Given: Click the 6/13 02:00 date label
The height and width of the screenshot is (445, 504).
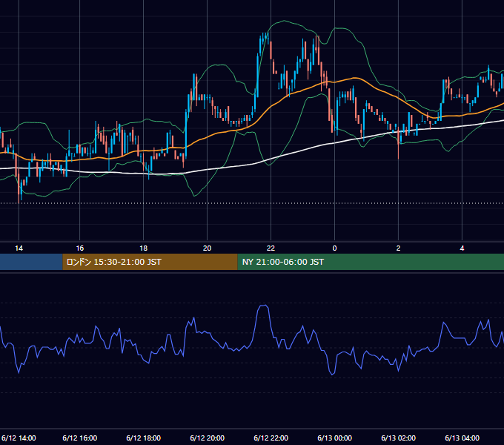Looking at the screenshot, I should pos(398,438).
